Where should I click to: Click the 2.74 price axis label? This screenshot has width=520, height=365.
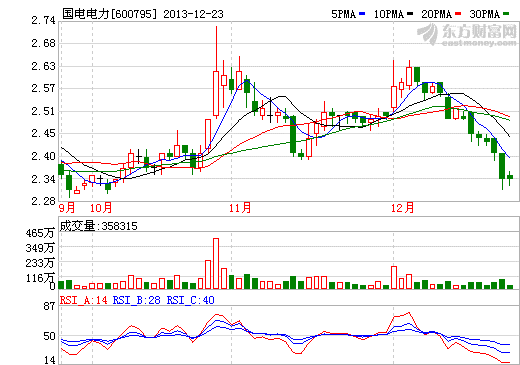point(43,20)
